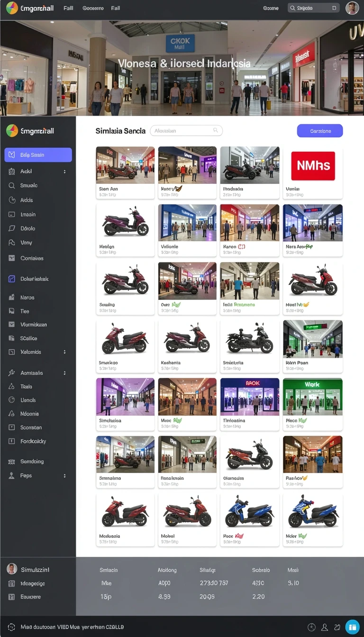Select the Kaahania card title
This screenshot has width=364, height=637.
click(x=171, y=363)
